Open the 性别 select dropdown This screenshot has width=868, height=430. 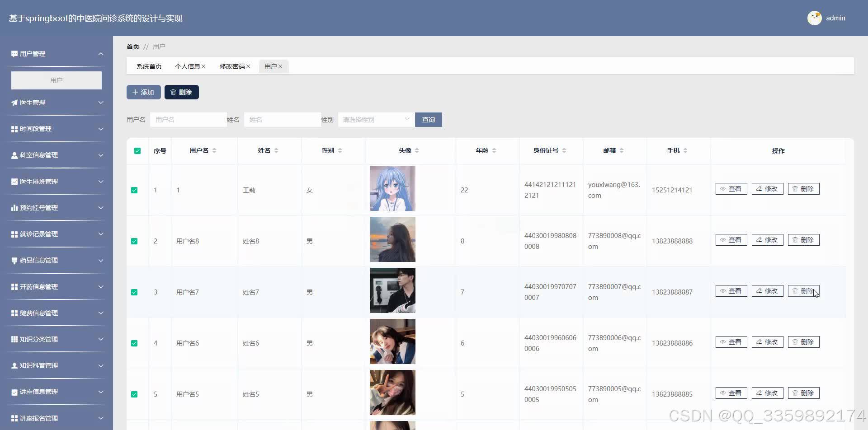(376, 120)
